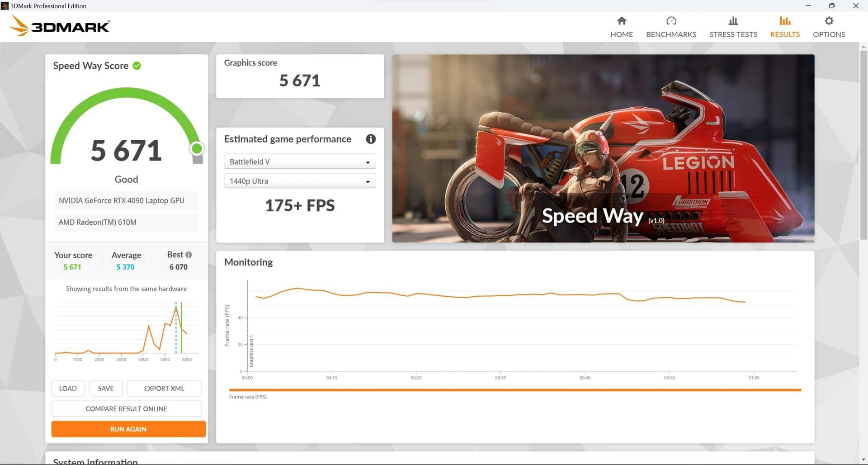Click the Speed Way Score title

(90, 66)
